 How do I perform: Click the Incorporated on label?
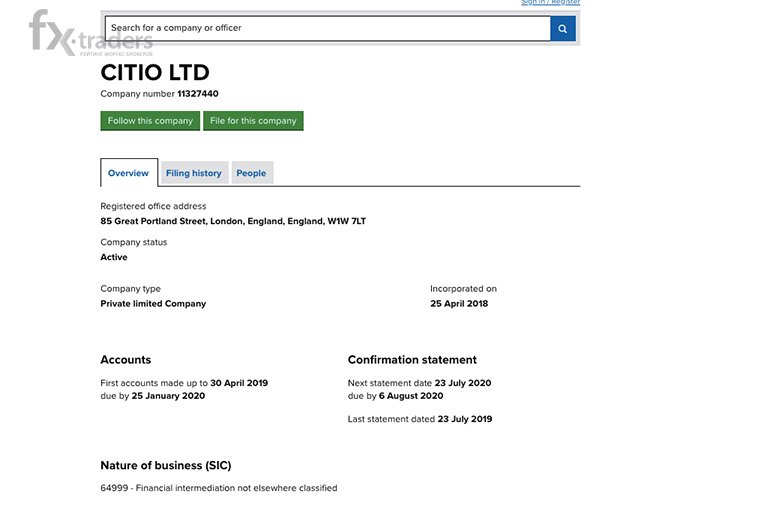point(464,289)
